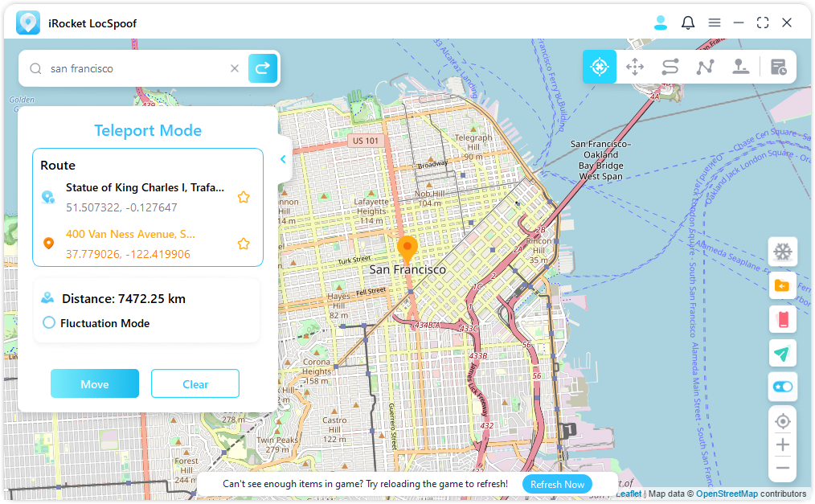Toggle the blue switch on right sidebar

782,387
